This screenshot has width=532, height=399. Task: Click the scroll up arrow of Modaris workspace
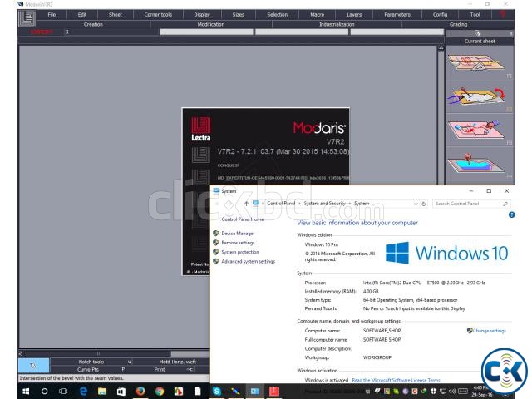441,48
